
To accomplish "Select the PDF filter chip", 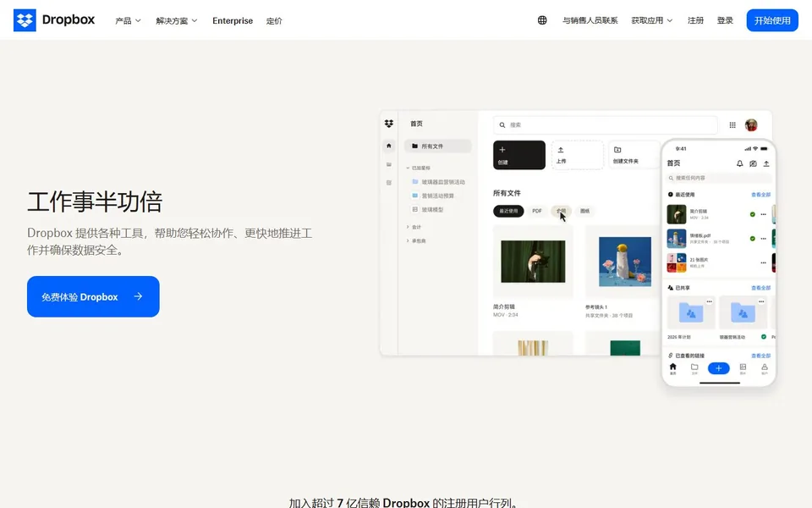I will pyautogui.click(x=537, y=211).
